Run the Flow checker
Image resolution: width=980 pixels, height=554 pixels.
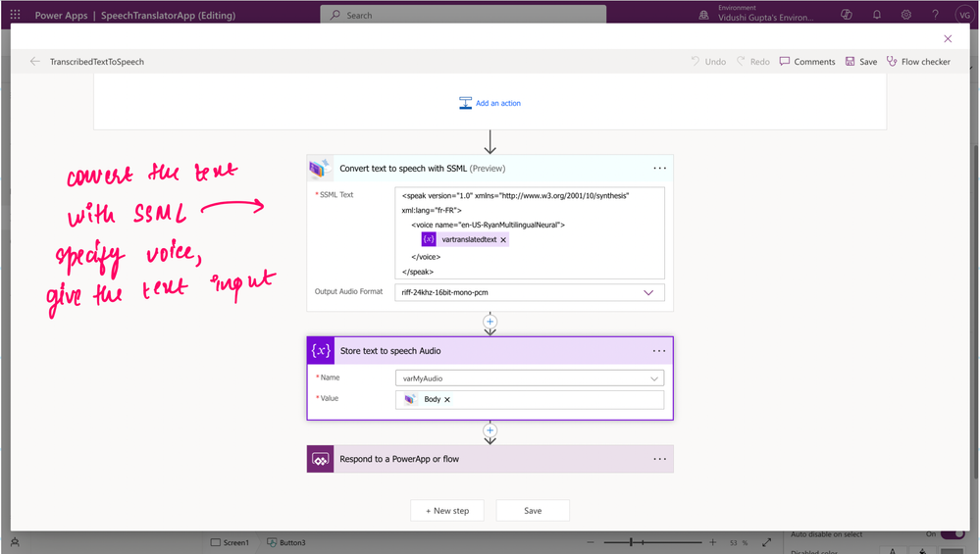[x=918, y=61]
